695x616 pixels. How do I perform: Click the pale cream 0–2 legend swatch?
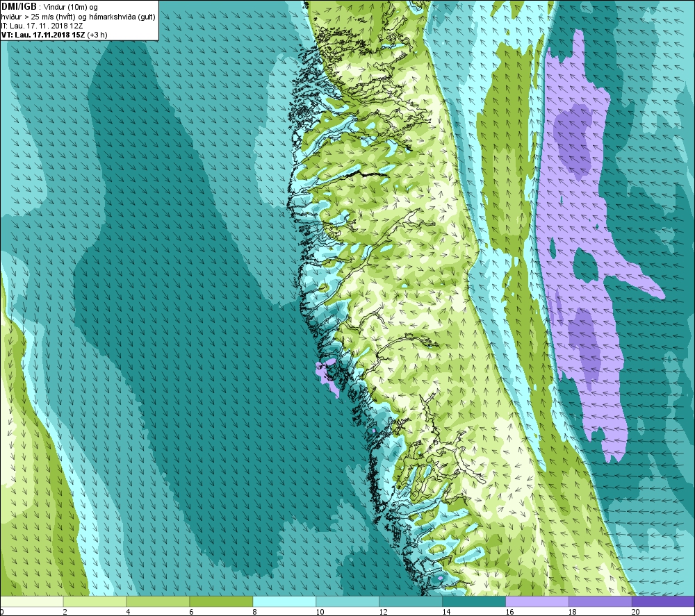click(31, 601)
